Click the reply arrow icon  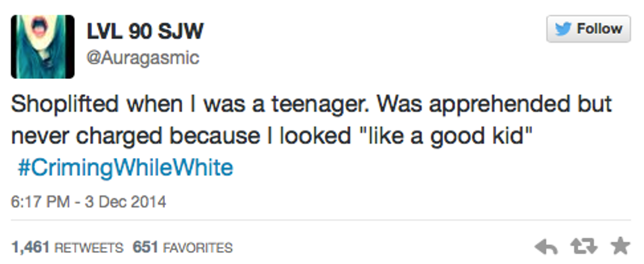point(546,247)
